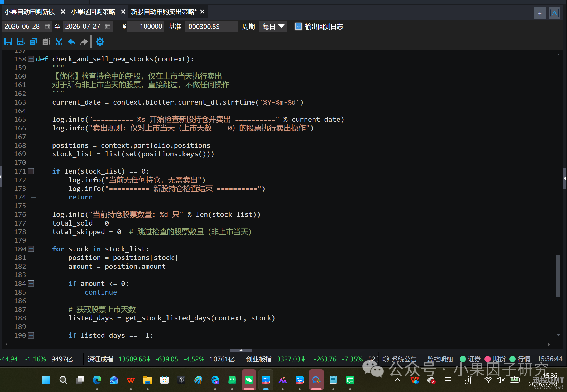Open File Explorer from taskbar
The width and height of the screenshot is (567, 392).
click(147, 380)
